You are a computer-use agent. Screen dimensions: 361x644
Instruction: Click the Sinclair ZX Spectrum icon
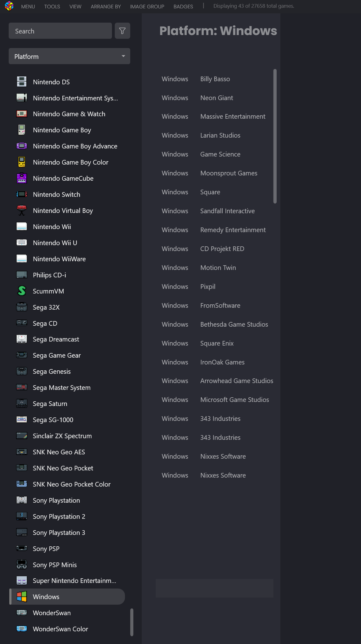click(x=22, y=436)
